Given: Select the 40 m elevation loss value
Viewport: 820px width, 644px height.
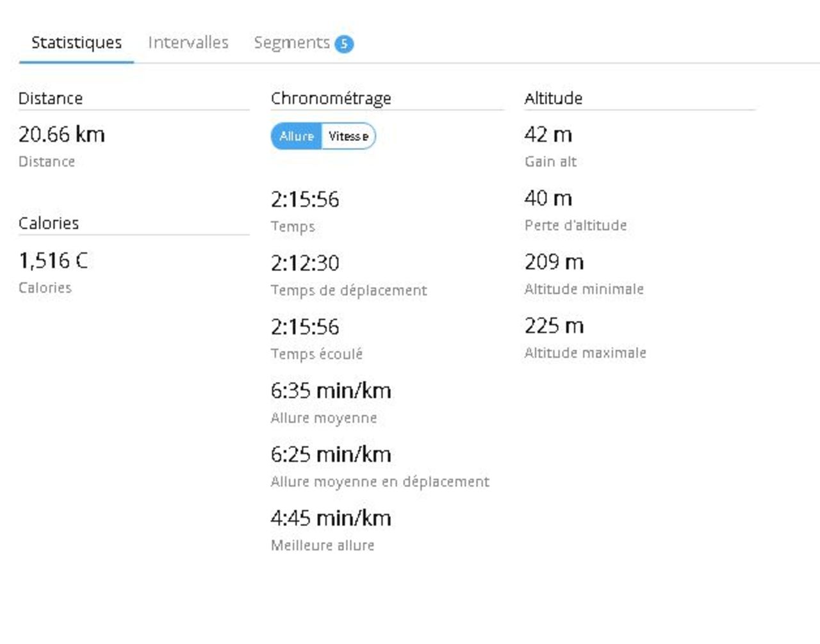Looking at the screenshot, I should click(x=548, y=199).
